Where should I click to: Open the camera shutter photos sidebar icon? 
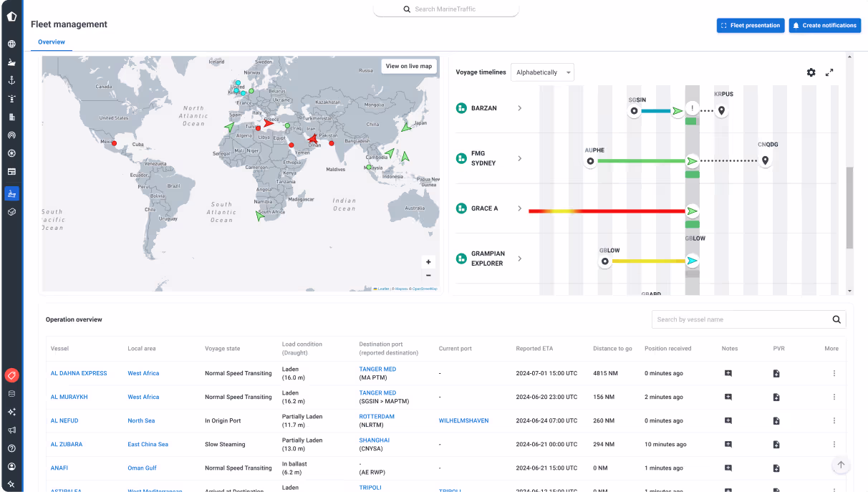tap(11, 153)
